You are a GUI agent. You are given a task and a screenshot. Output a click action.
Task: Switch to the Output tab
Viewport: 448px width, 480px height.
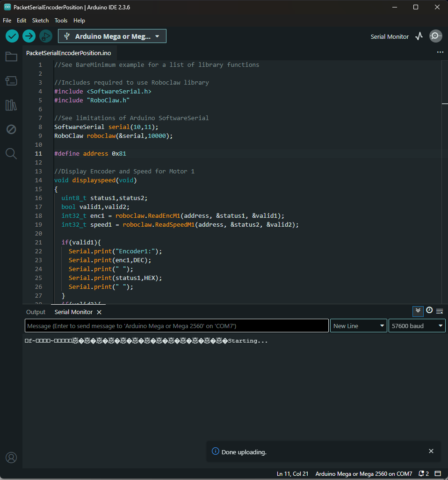(36, 312)
